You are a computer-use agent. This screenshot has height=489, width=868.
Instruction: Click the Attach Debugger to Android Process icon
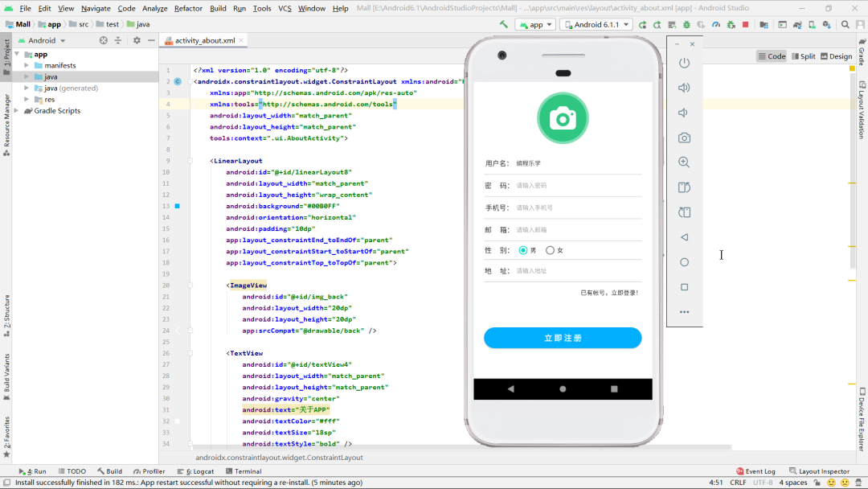pyautogui.click(x=731, y=24)
